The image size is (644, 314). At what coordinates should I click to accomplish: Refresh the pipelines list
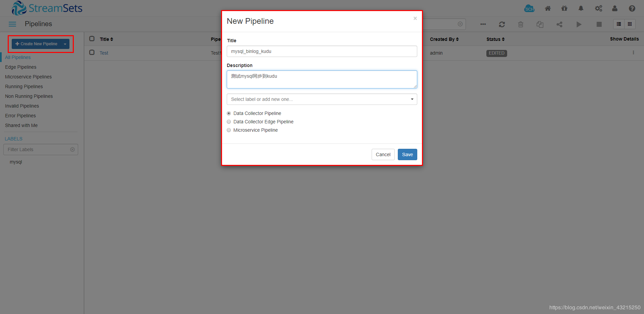point(502,24)
